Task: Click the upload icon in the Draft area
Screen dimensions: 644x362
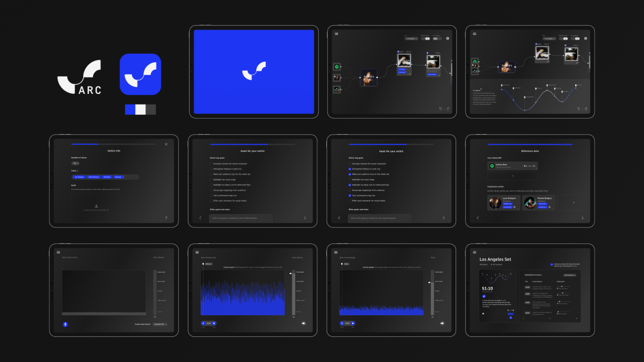Action: tap(97, 206)
